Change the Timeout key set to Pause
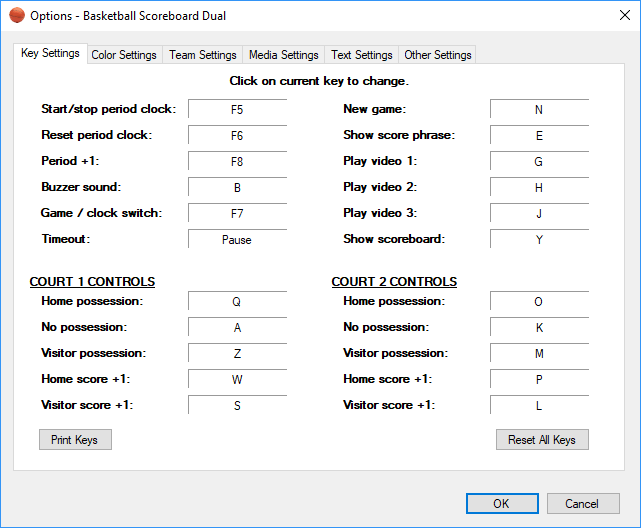This screenshot has width=641, height=528. click(237, 239)
